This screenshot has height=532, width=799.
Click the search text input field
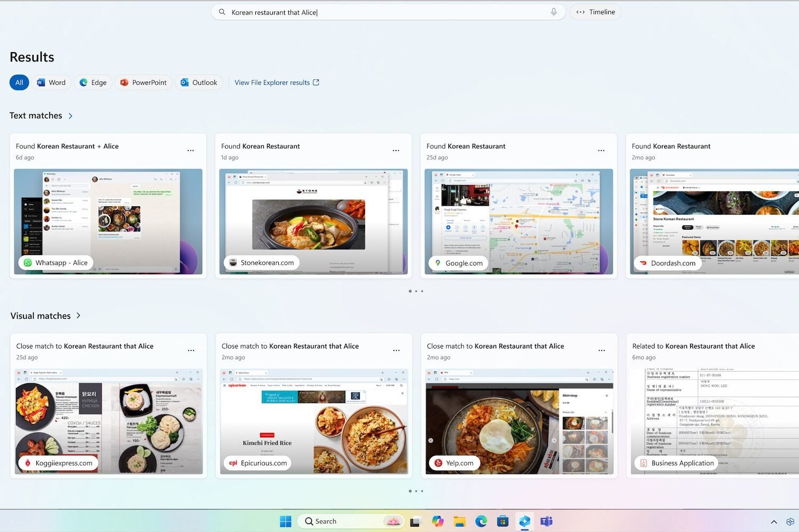(x=384, y=12)
